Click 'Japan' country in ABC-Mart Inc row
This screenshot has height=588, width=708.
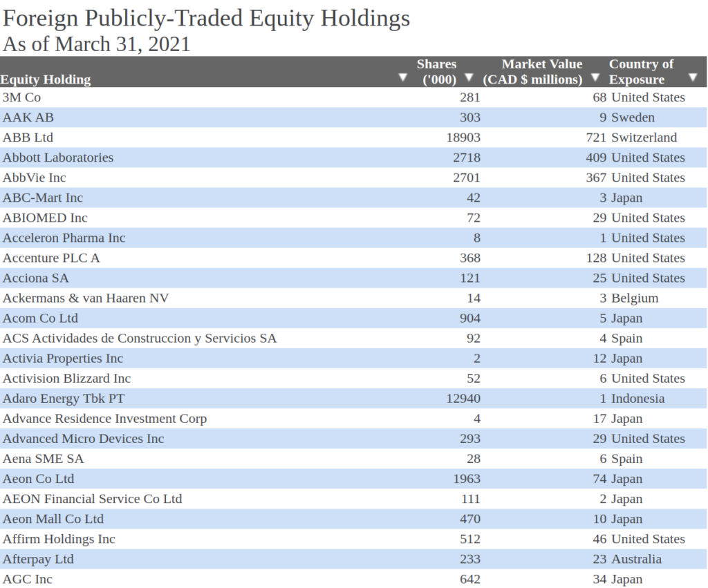(626, 198)
